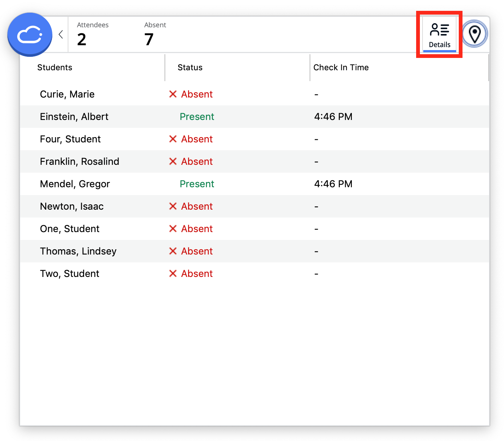Switch to the Details tab
504x441 pixels.
point(439,34)
